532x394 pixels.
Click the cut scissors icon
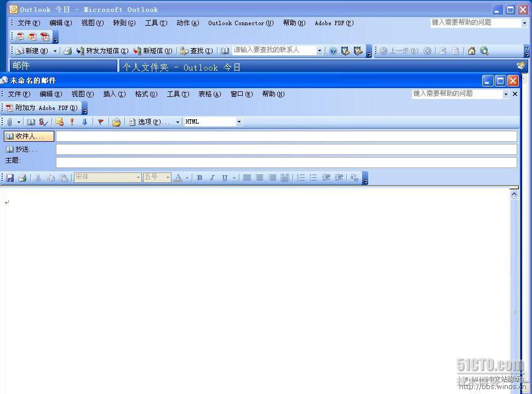(x=38, y=177)
